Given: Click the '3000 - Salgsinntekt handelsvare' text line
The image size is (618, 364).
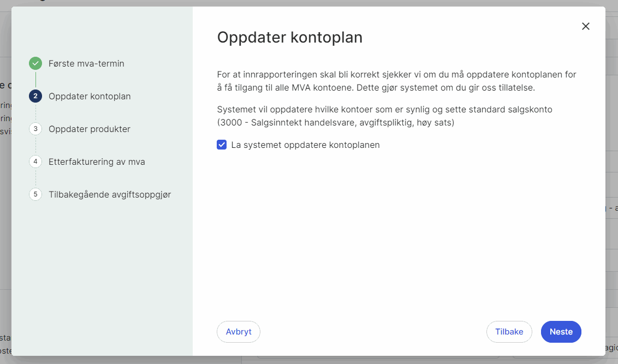Looking at the screenshot, I should click(336, 123).
